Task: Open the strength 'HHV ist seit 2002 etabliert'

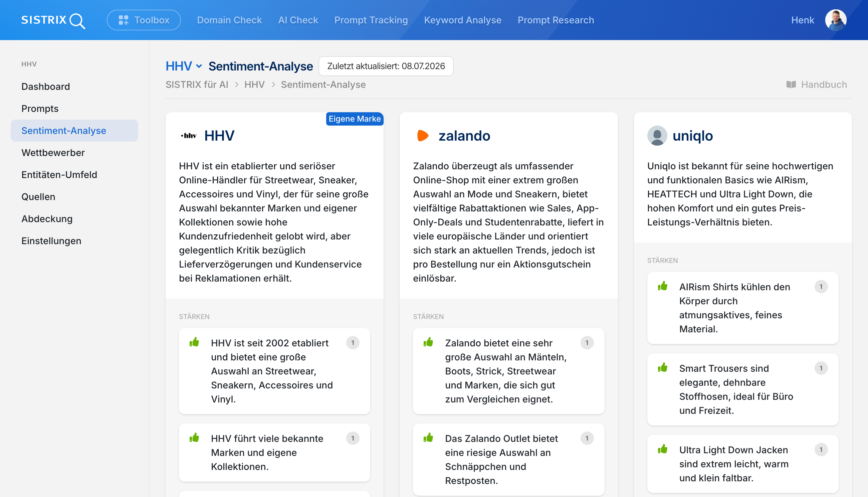Action: pos(274,371)
